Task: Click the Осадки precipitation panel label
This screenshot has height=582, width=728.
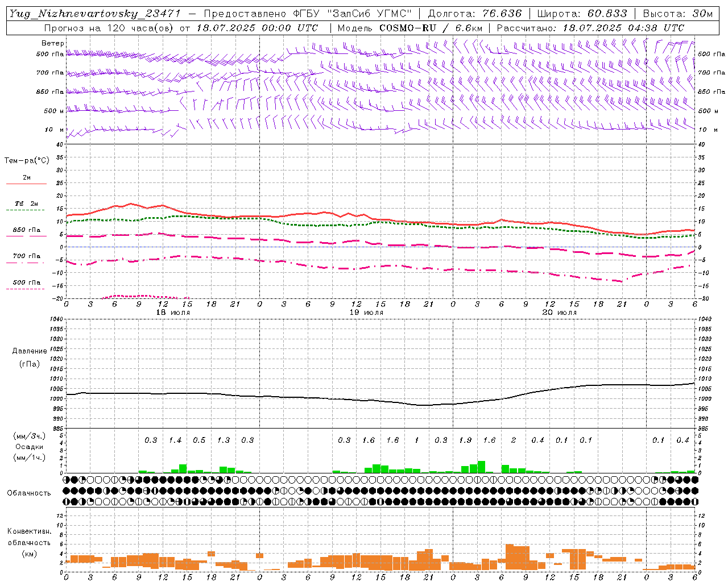Action: [30, 447]
